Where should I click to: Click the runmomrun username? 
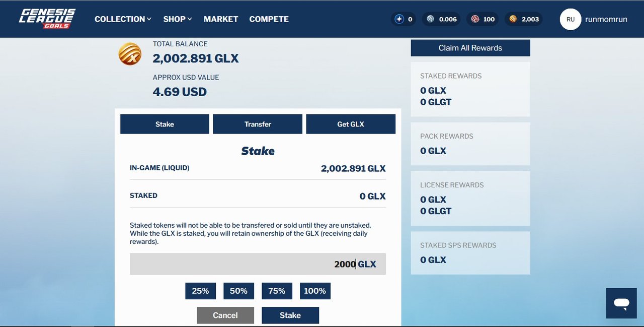606,19
